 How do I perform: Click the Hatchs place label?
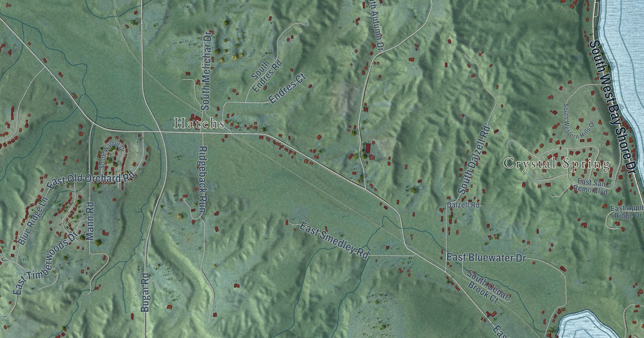[x=199, y=123]
